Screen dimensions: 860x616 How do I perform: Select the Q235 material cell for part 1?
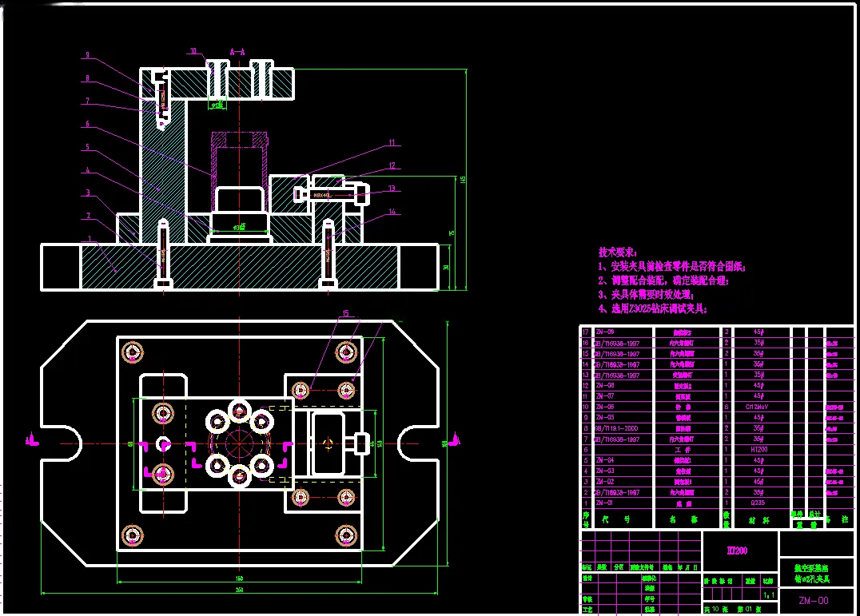[x=758, y=503]
